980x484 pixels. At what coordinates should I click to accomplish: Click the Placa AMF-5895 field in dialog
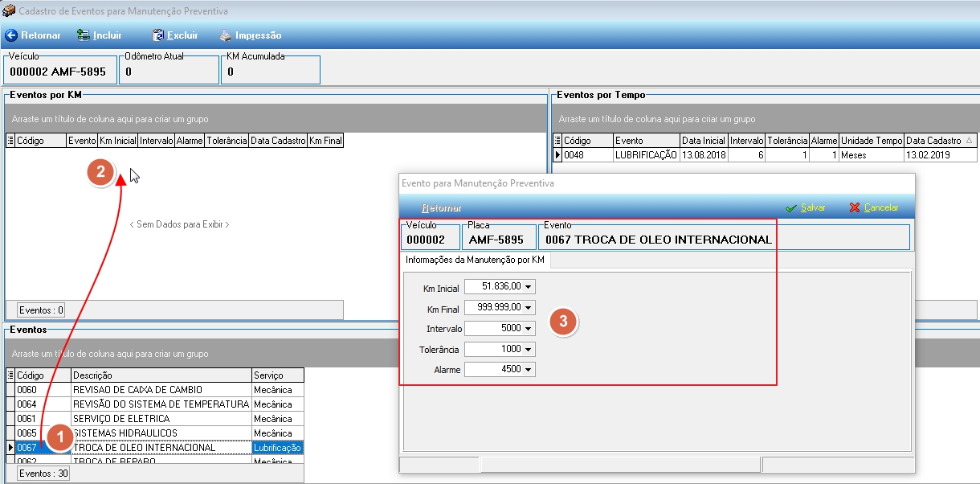pyautogui.click(x=499, y=239)
